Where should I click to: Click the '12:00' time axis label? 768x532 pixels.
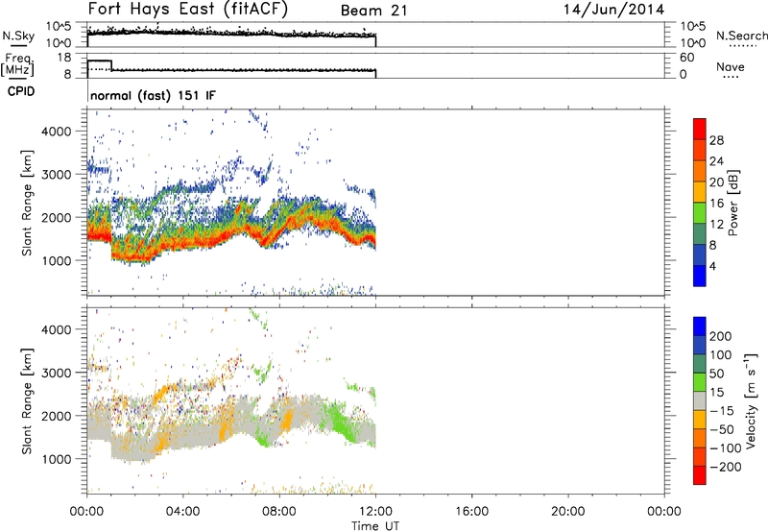[375, 512]
